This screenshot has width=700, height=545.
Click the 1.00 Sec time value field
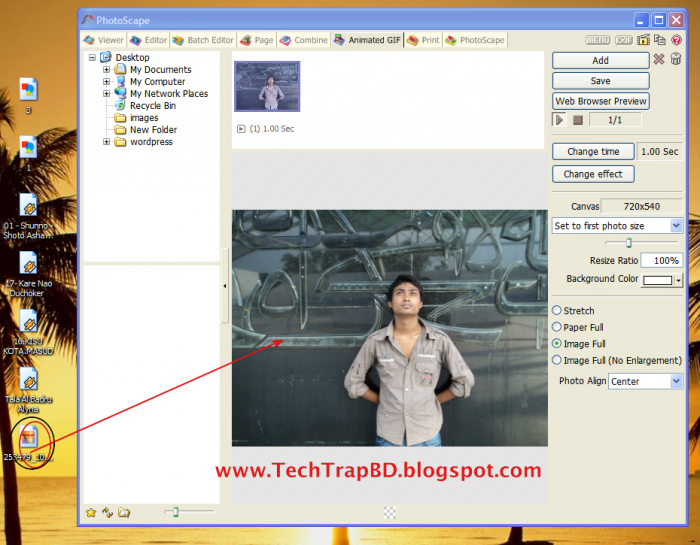click(659, 152)
